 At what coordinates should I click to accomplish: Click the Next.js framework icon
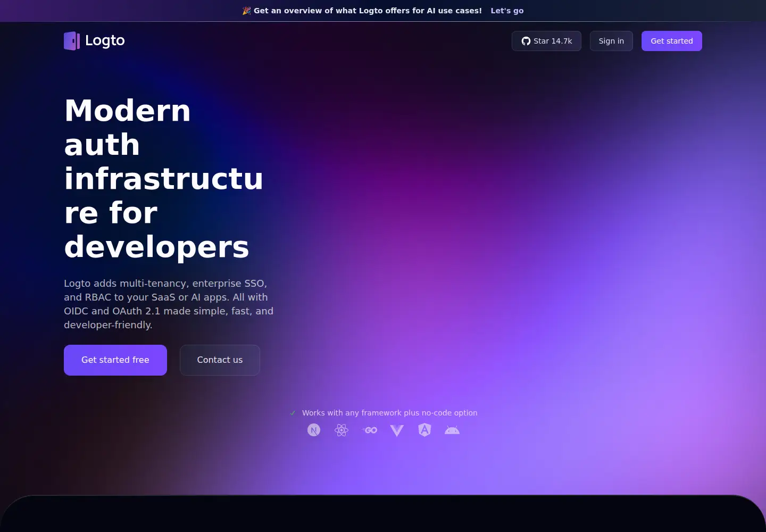(x=314, y=430)
